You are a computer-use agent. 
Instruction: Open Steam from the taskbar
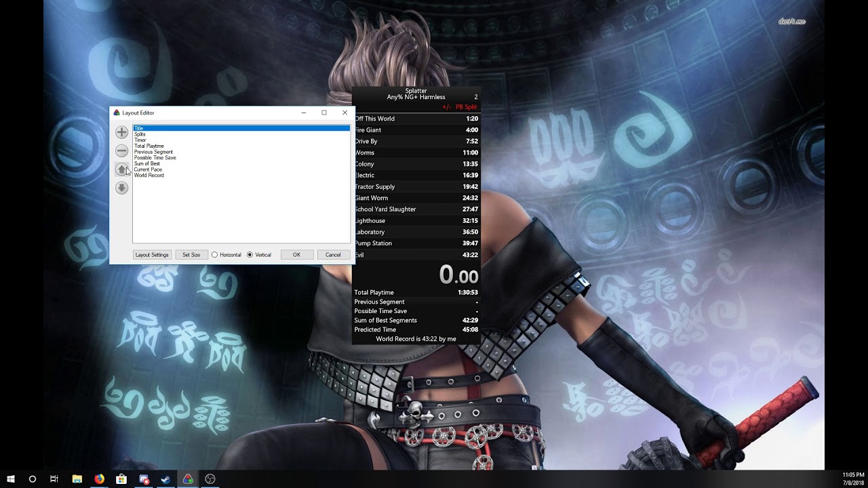click(165, 479)
